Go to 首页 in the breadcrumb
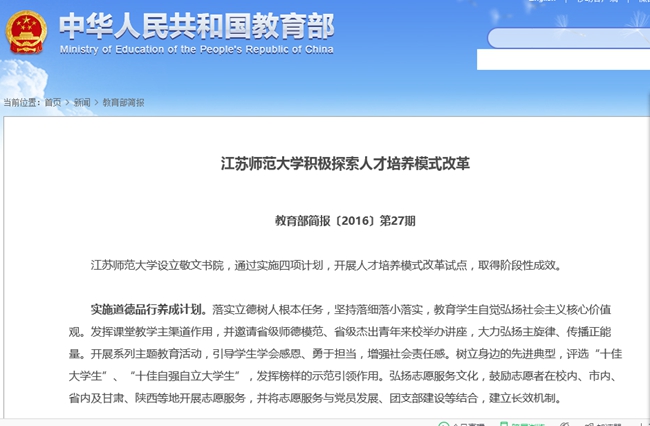The image size is (650, 426). pyautogui.click(x=51, y=102)
